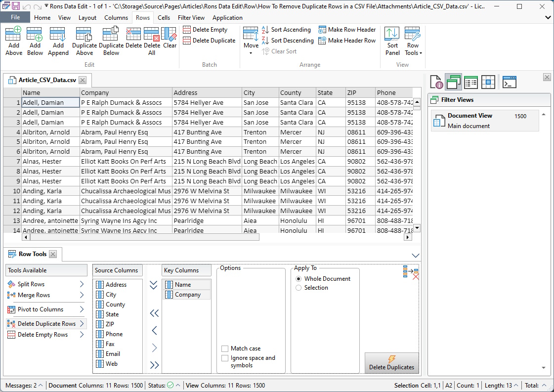Click the Delete All rows icon
This screenshot has height=392, width=554.
(152, 34)
